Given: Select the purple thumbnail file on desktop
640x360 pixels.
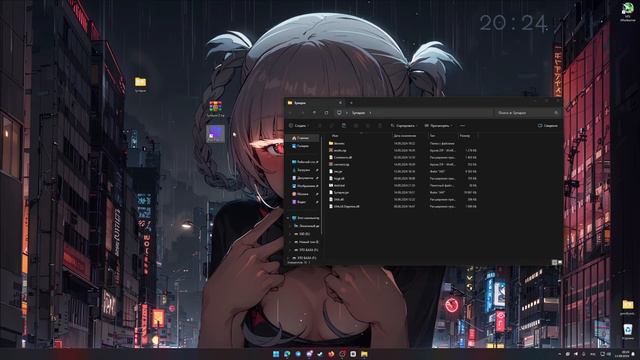Looking at the screenshot, I should coord(215,133).
